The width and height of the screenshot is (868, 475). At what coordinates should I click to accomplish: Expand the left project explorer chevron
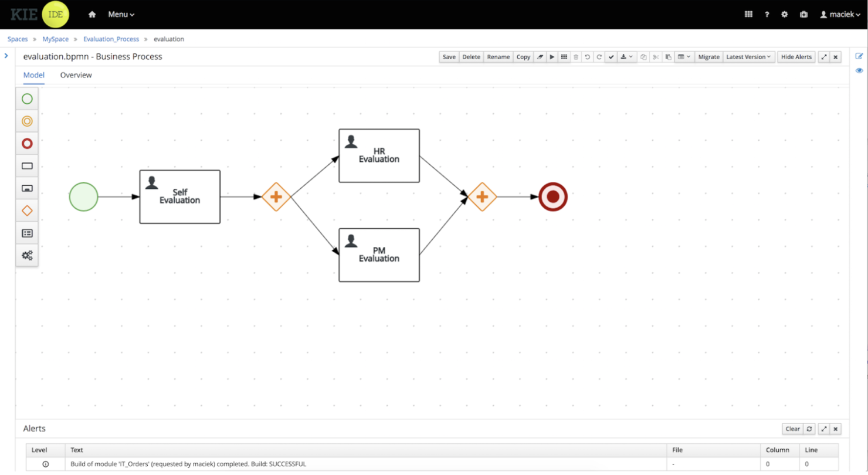(6, 56)
